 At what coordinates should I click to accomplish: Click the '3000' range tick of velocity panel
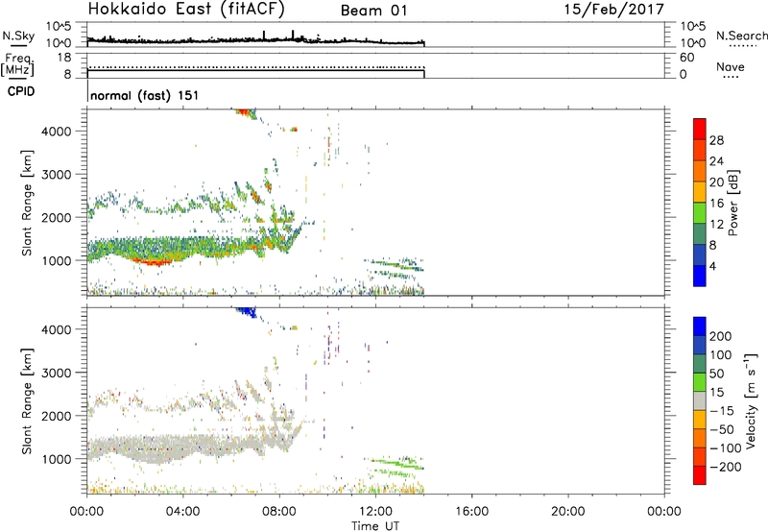coord(57,373)
